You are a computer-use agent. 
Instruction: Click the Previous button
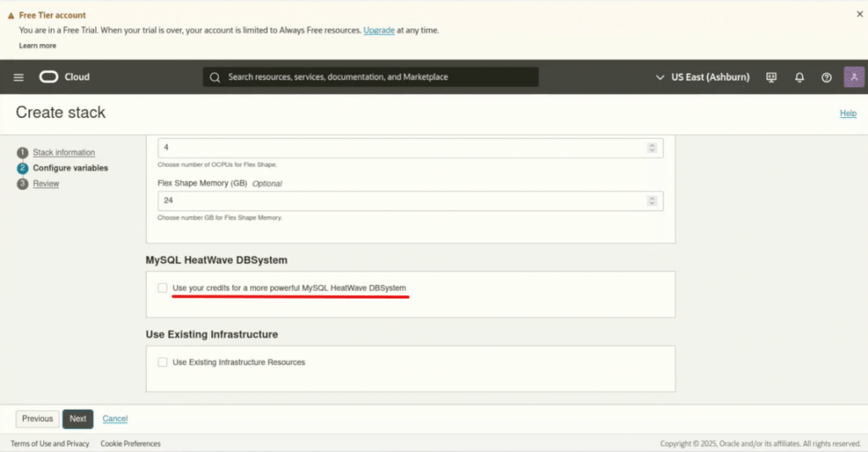click(37, 419)
